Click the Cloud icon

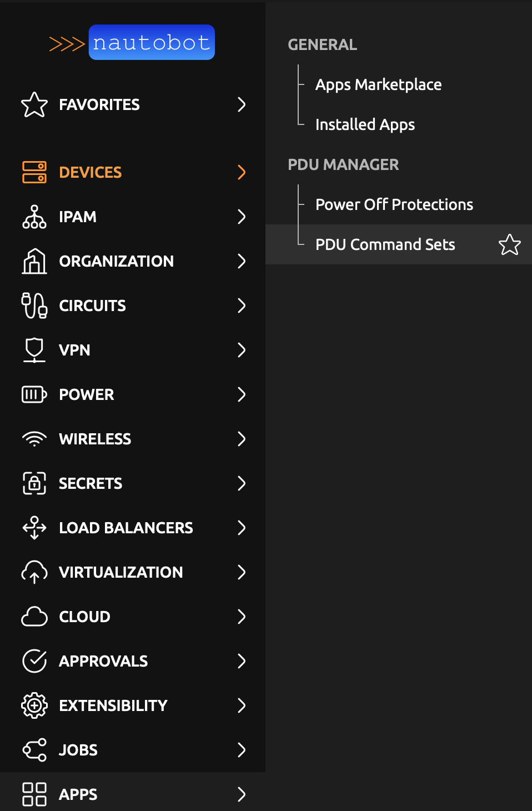click(34, 617)
